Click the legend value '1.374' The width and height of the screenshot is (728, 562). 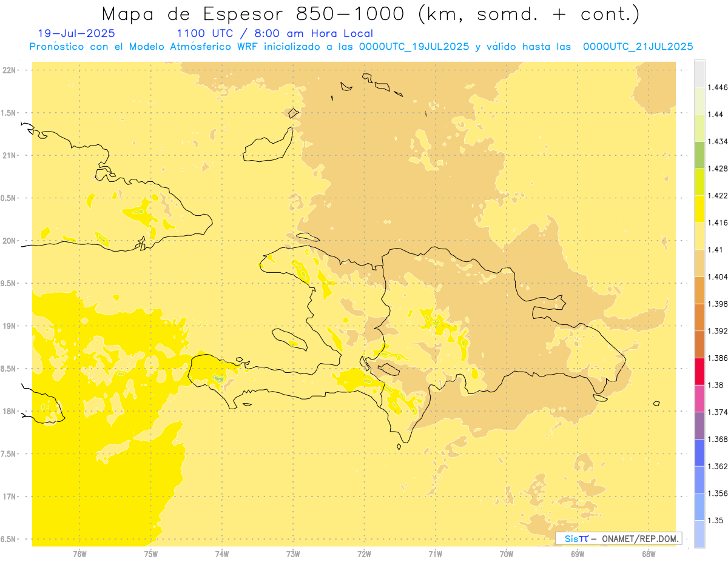point(718,412)
